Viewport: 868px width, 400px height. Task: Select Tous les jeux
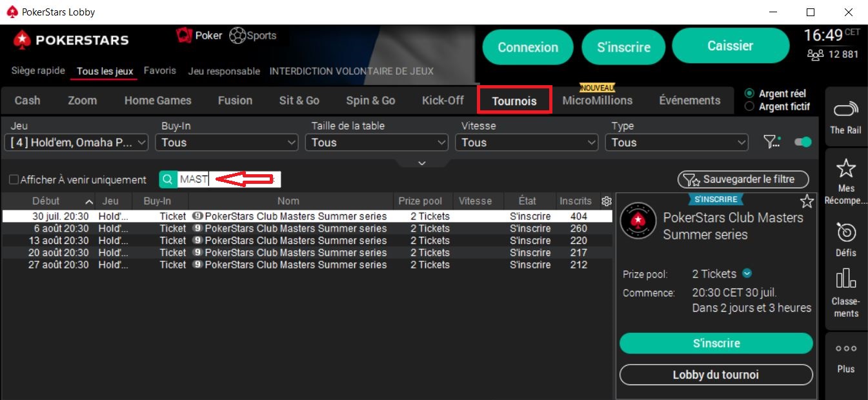[x=105, y=71]
